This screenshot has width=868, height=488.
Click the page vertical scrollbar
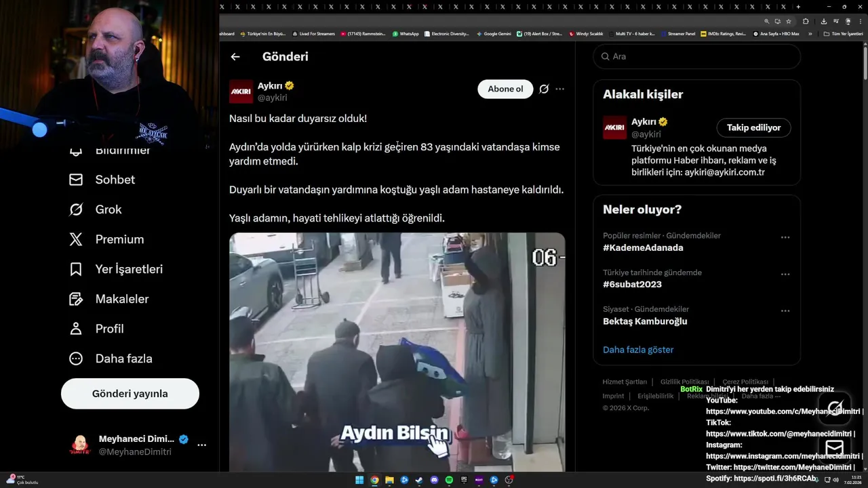point(864,64)
